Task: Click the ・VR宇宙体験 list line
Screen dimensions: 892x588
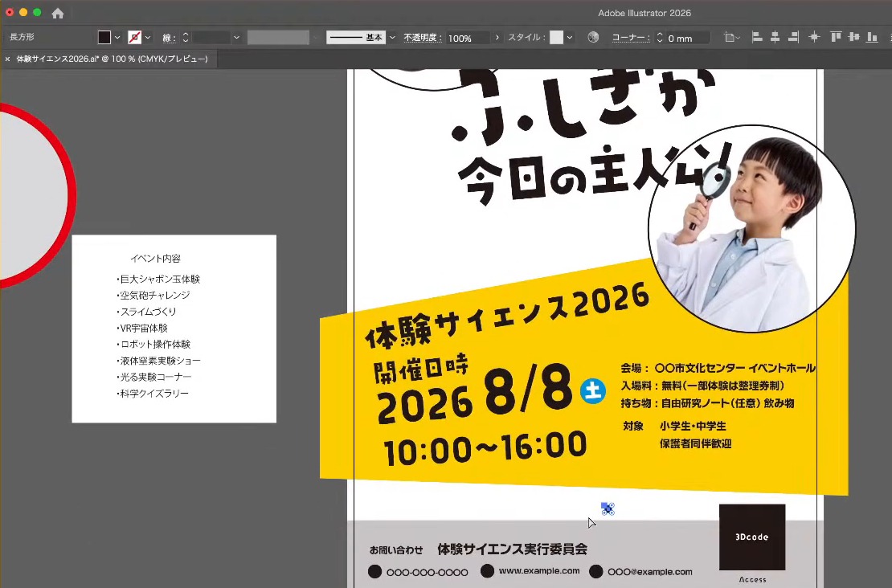Action: [x=142, y=328]
